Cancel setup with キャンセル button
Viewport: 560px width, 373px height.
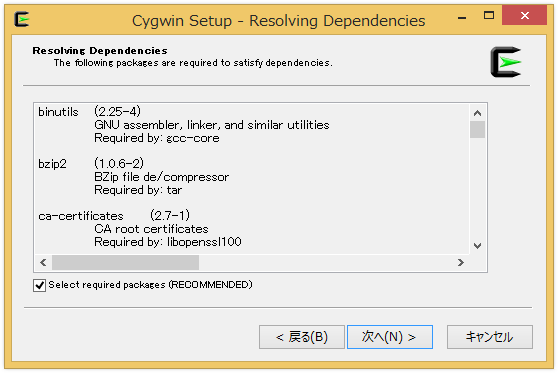tap(489, 337)
